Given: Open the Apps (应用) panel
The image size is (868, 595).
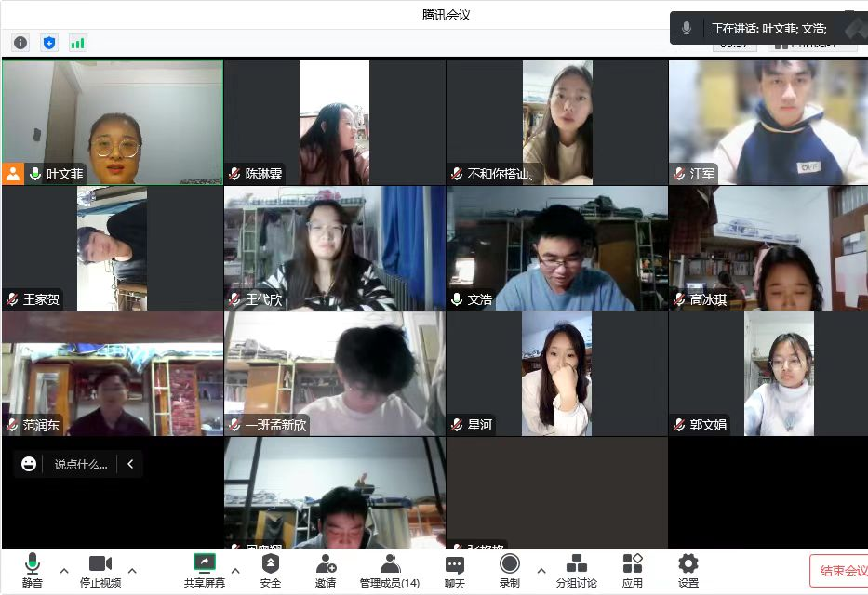Looking at the screenshot, I should (633, 569).
